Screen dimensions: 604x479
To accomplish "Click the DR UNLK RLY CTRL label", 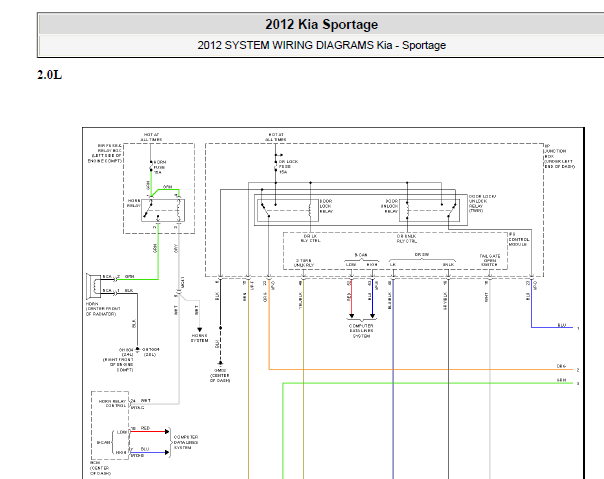I will click(x=407, y=238).
